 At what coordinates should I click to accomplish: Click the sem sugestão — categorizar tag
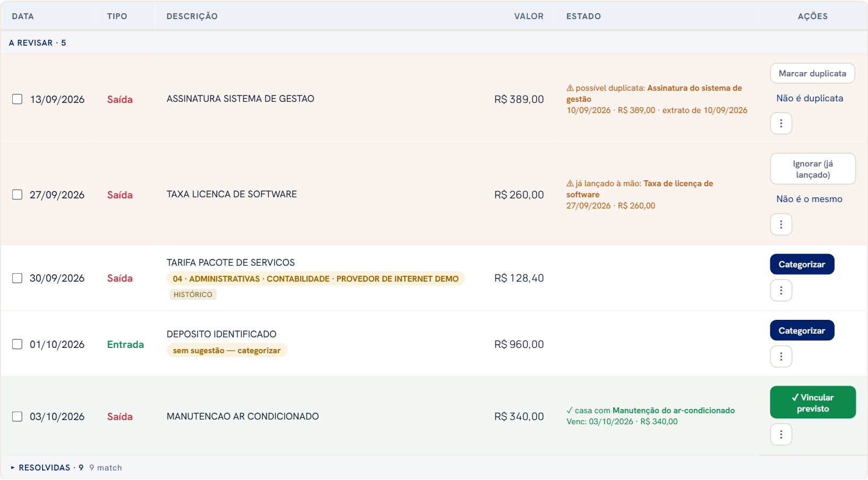coord(227,351)
